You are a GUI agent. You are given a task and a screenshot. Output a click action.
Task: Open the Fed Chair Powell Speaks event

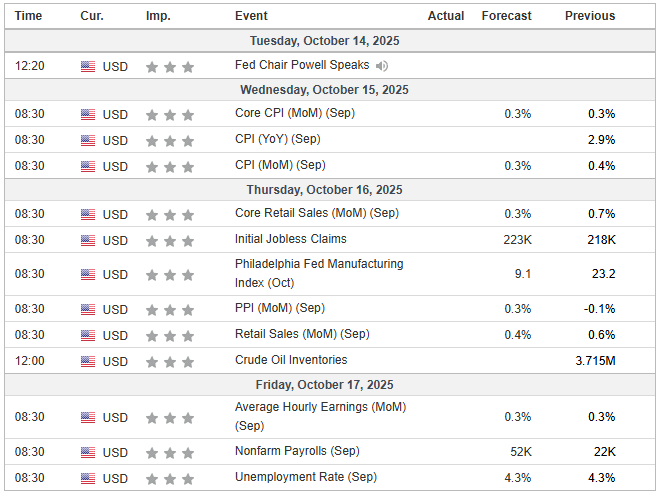(x=302, y=66)
